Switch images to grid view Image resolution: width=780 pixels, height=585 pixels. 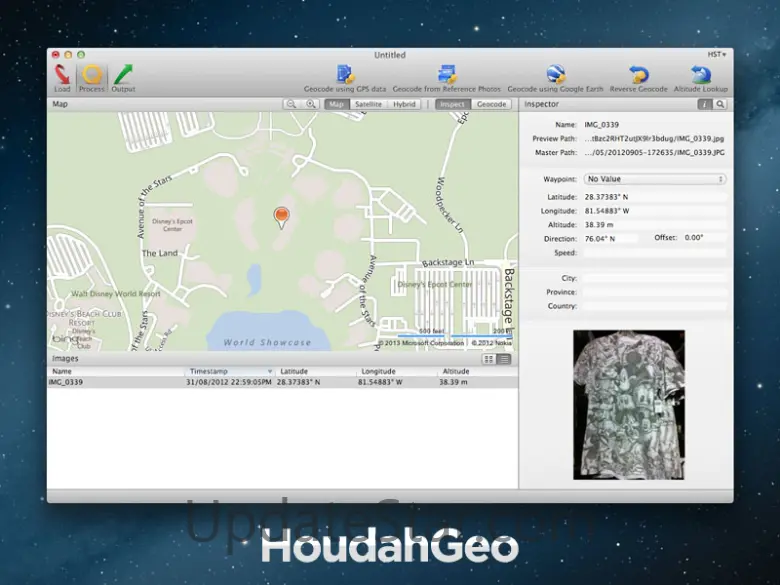click(488, 359)
